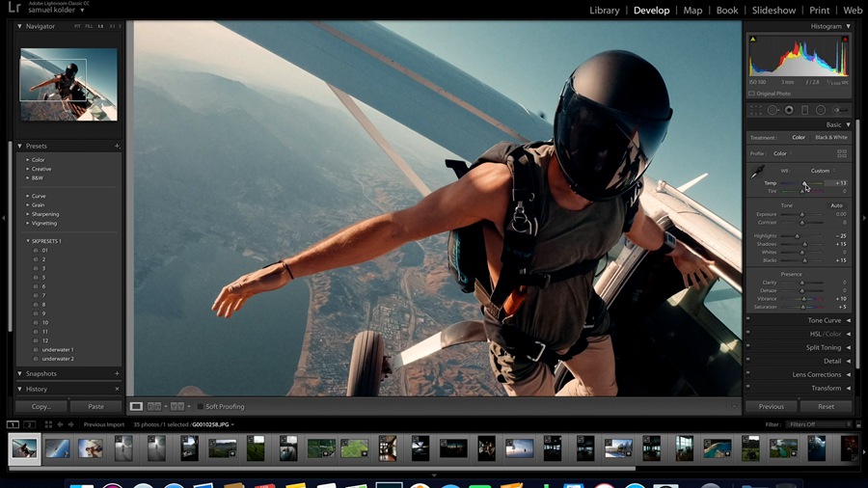The width and height of the screenshot is (868, 488).
Task: Select second window display button 2
Action: tap(29, 424)
